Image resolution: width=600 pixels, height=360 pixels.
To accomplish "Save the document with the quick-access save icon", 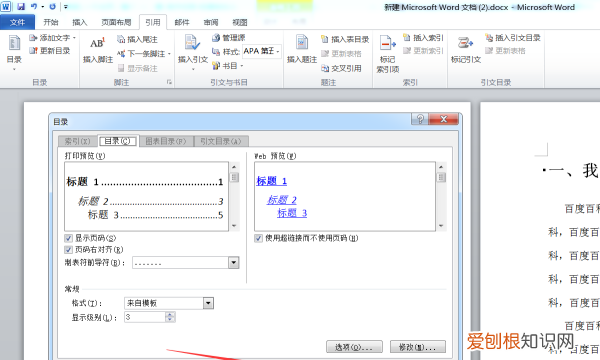I will coord(21,7).
